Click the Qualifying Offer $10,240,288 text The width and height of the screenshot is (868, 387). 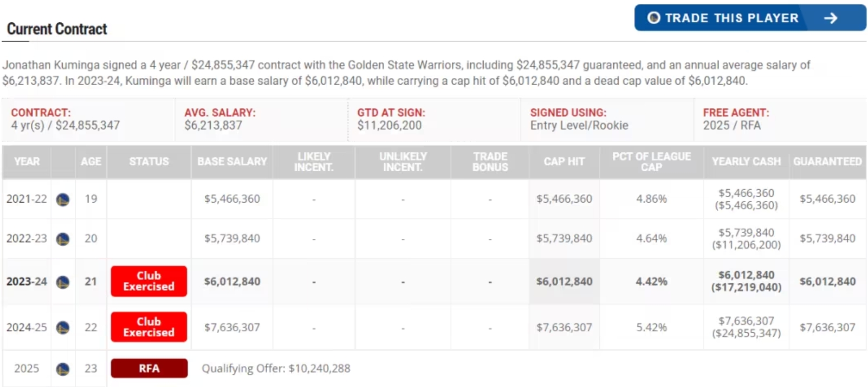click(276, 369)
